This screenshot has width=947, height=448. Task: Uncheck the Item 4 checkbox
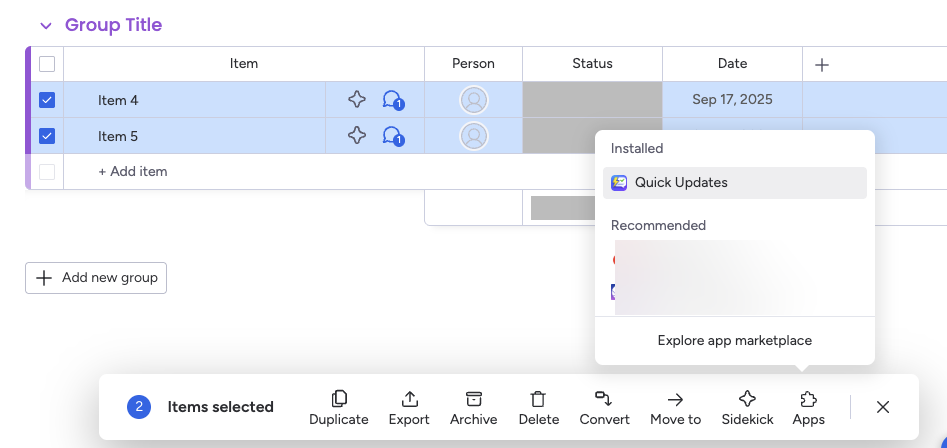(47, 100)
